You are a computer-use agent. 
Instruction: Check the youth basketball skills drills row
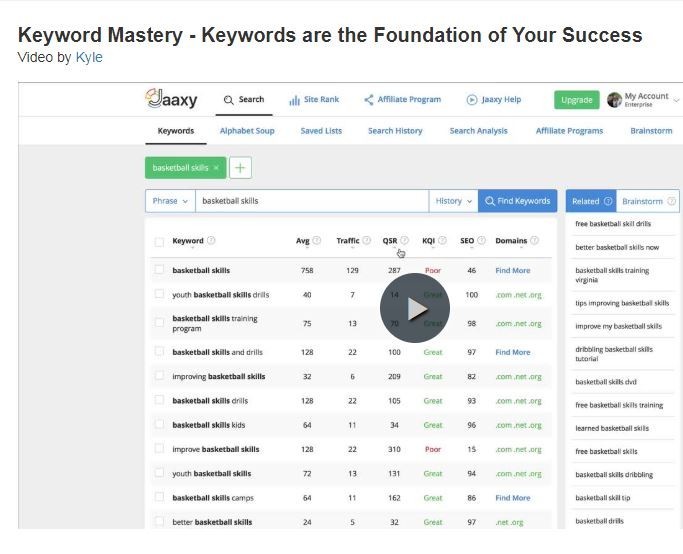pyautogui.click(x=159, y=294)
